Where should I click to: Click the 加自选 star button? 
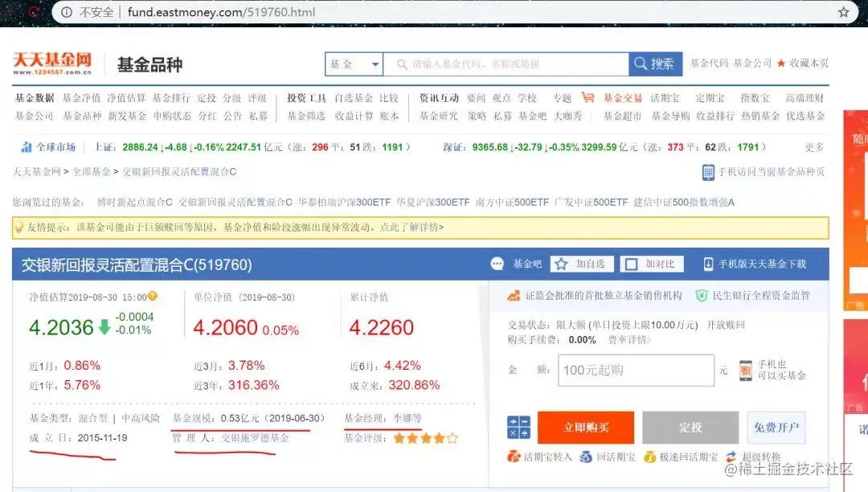point(581,264)
